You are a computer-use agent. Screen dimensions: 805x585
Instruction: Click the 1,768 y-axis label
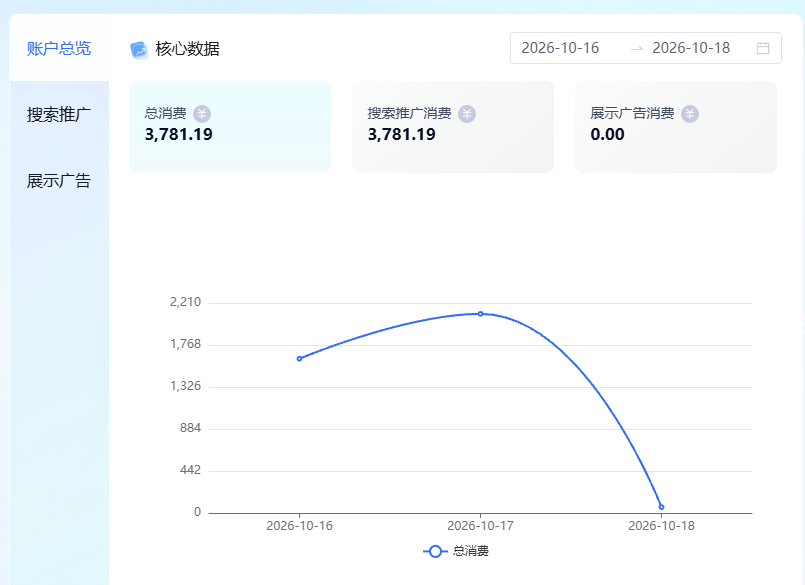point(185,344)
